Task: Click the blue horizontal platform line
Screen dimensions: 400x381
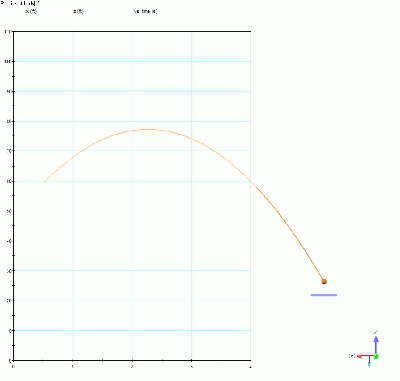Action: [x=324, y=295]
